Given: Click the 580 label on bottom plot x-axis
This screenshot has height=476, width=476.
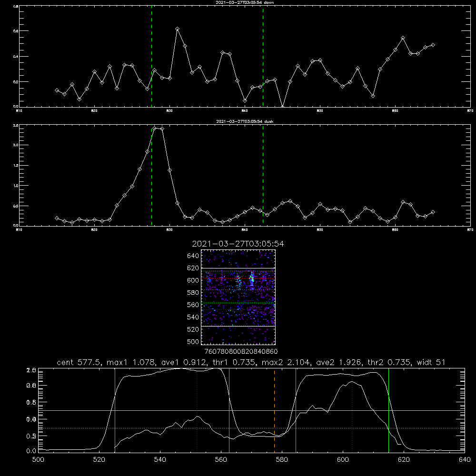Looking at the screenshot, I should (282, 460).
